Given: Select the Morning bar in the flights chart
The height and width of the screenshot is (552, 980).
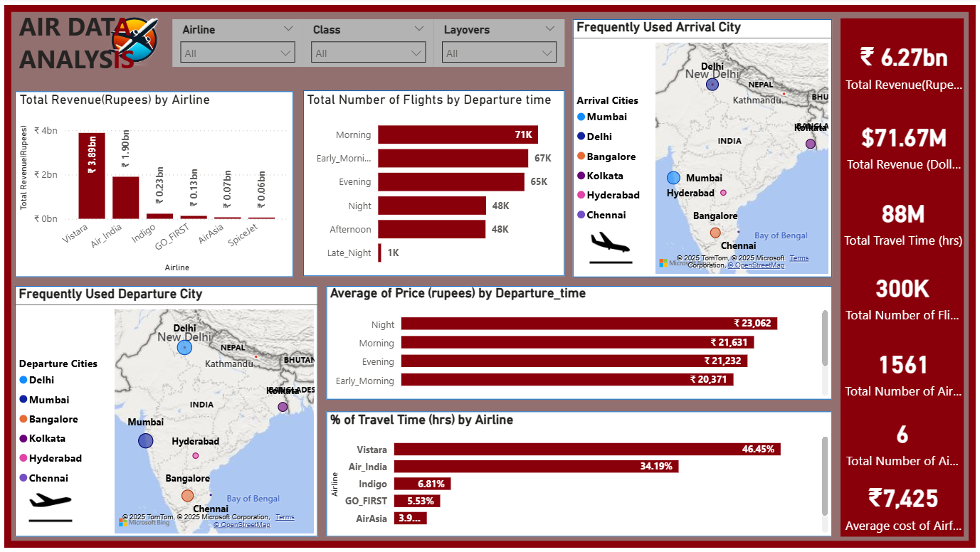Looking at the screenshot, I should tap(457, 134).
